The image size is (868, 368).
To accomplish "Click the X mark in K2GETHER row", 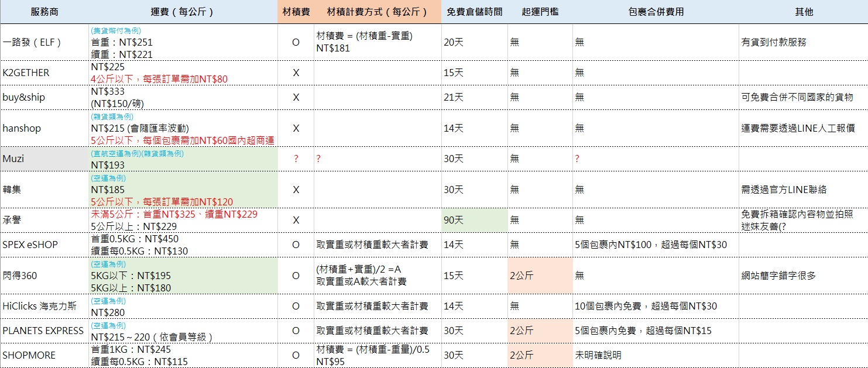I will click(x=296, y=73).
